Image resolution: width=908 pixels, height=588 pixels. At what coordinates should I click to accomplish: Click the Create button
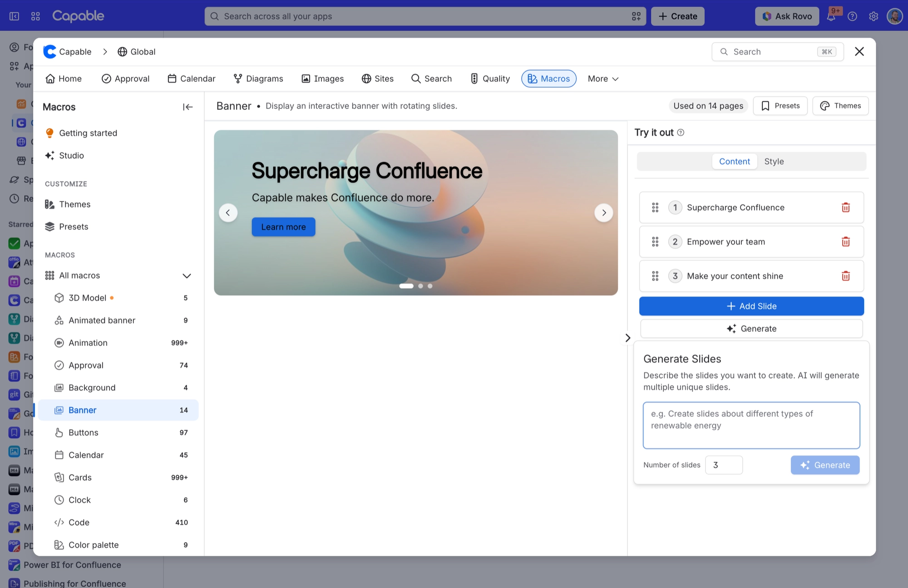pyautogui.click(x=677, y=16)
